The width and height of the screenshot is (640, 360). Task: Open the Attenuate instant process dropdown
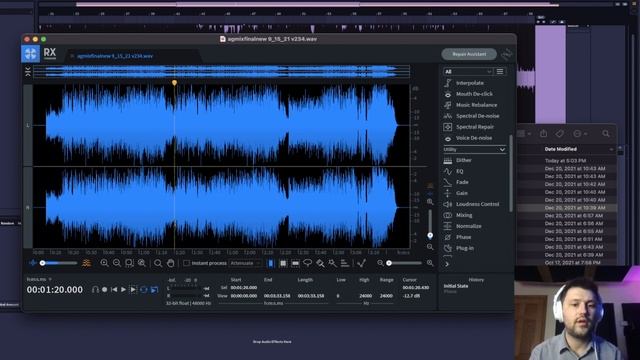245,263
